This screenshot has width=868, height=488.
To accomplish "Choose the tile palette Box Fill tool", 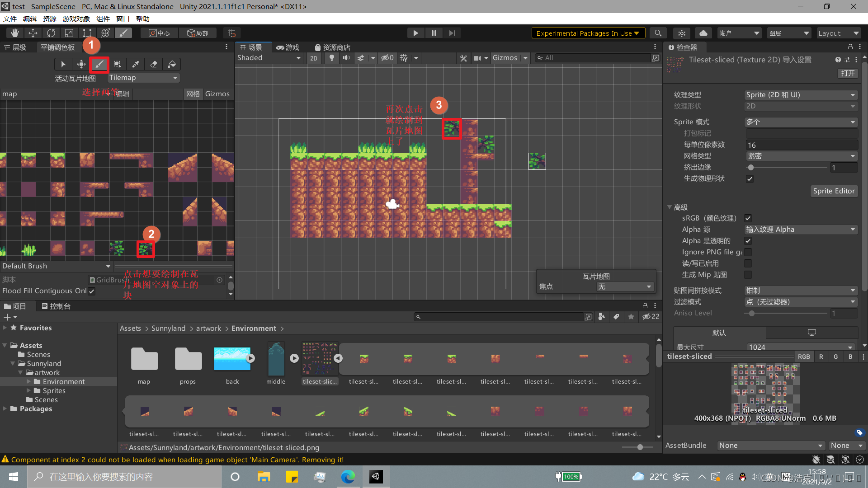I will coord(118,64).
